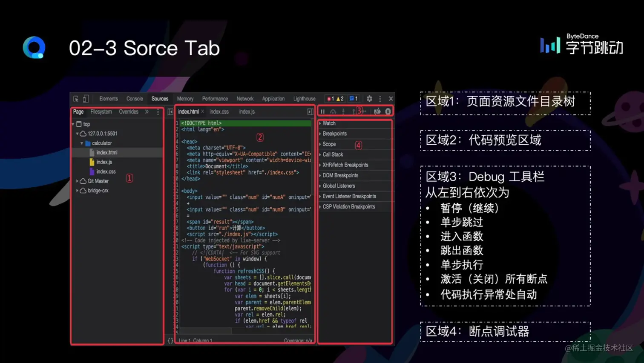Switch to the Overrides navigator tab
The image size is (644, 363).
(x=129, y=112)
